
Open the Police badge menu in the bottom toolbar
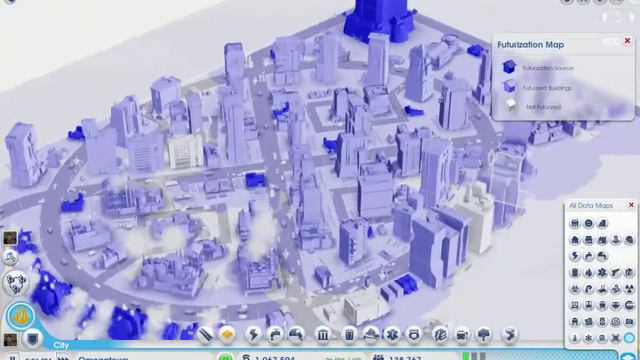pyautogui.click(x=413, y=335)
